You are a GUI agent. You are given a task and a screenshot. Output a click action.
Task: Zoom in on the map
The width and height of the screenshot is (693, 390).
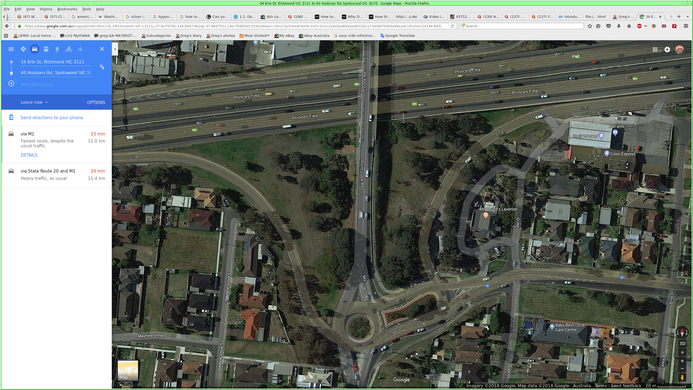coord(682,361)
